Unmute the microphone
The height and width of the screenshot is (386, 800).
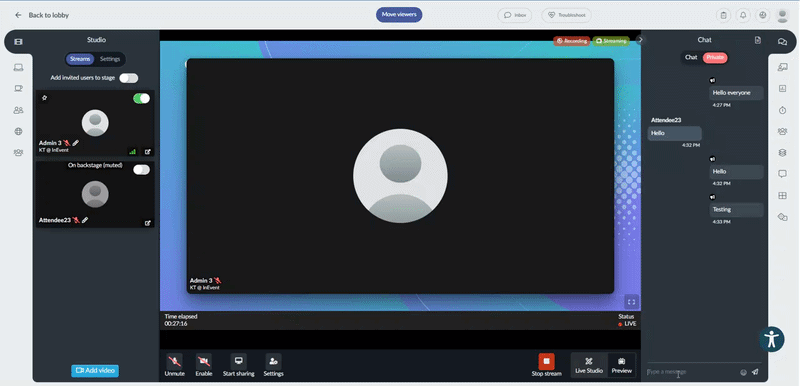click(x=174, y=366)
